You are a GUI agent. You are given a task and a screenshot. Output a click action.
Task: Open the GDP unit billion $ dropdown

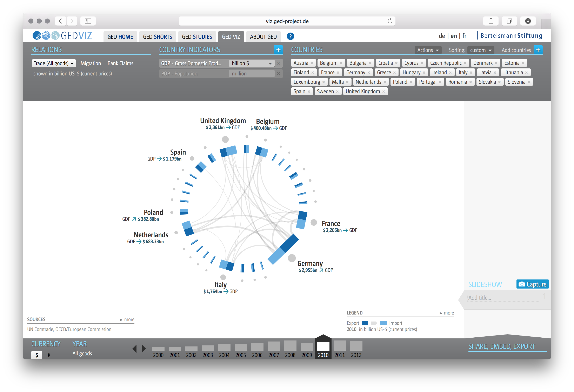point(251,63)
